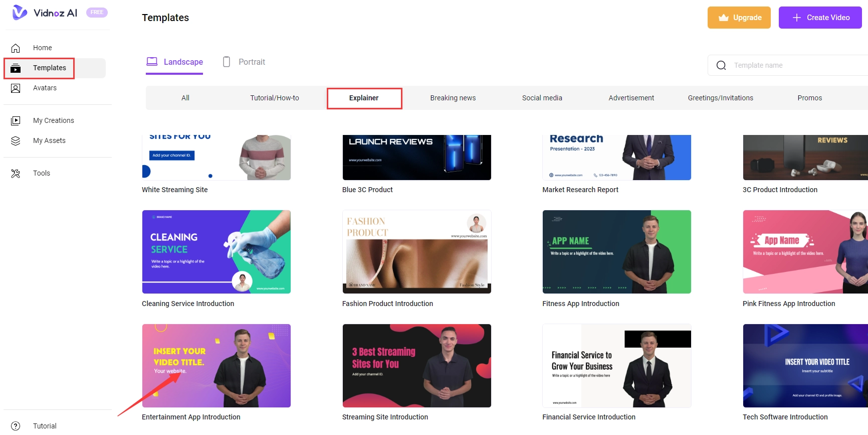Show All template categories
The width and height of the screenshot is (868, 435).
(x=185, y=98)
